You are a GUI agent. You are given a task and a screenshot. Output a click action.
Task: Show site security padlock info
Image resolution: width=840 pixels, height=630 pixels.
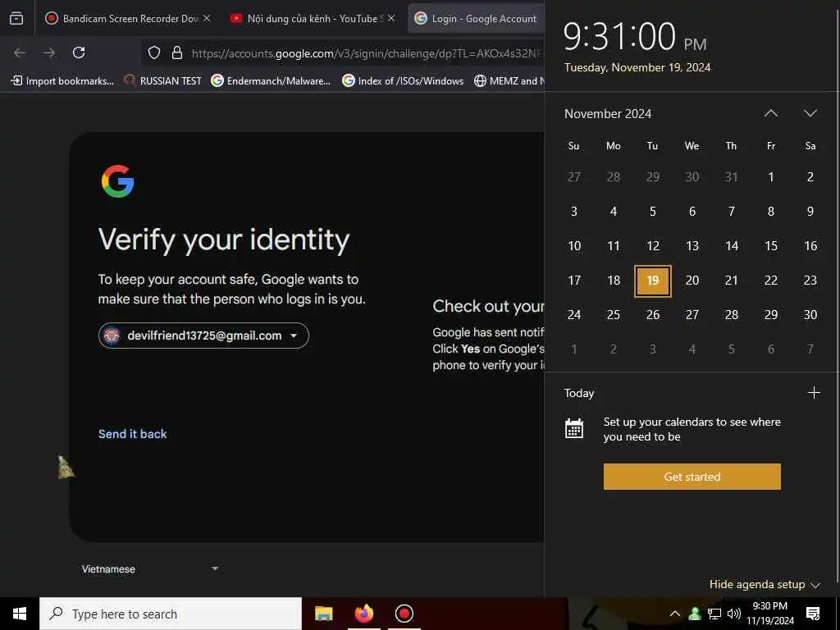click(177, 52)
